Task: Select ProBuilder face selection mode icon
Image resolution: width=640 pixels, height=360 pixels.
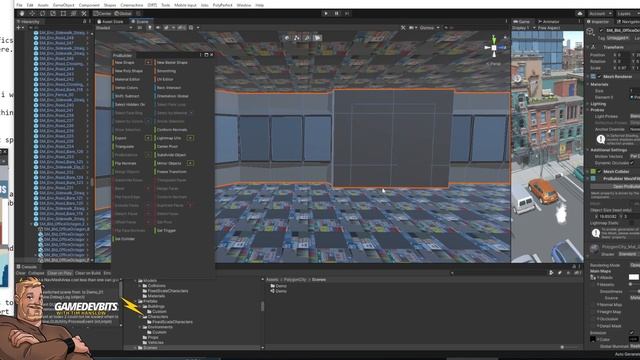Action: point(317,38)
